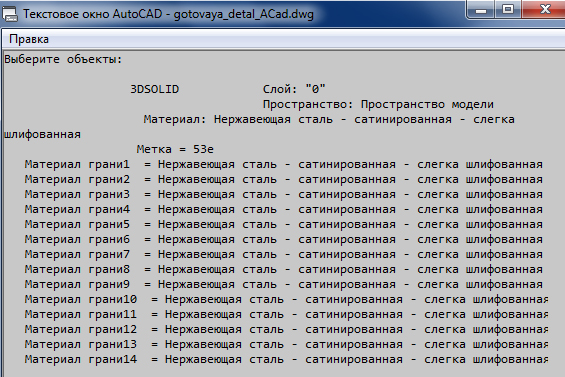This screenshot has width=565, height=377.
Task: Click the 'Выберите объекты:' prompt line
Action: point(63,59)
